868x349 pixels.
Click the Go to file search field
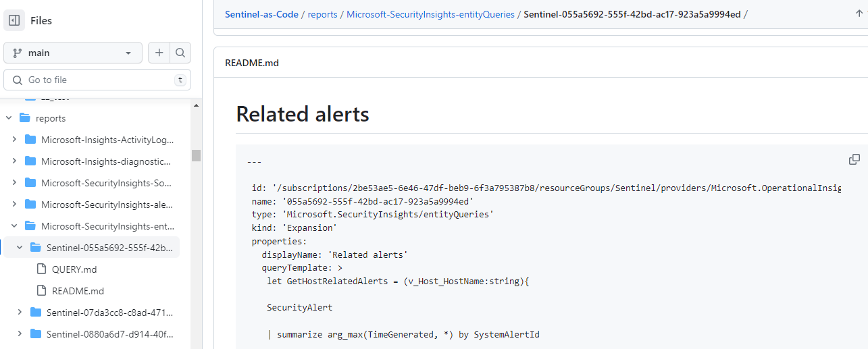97,80
